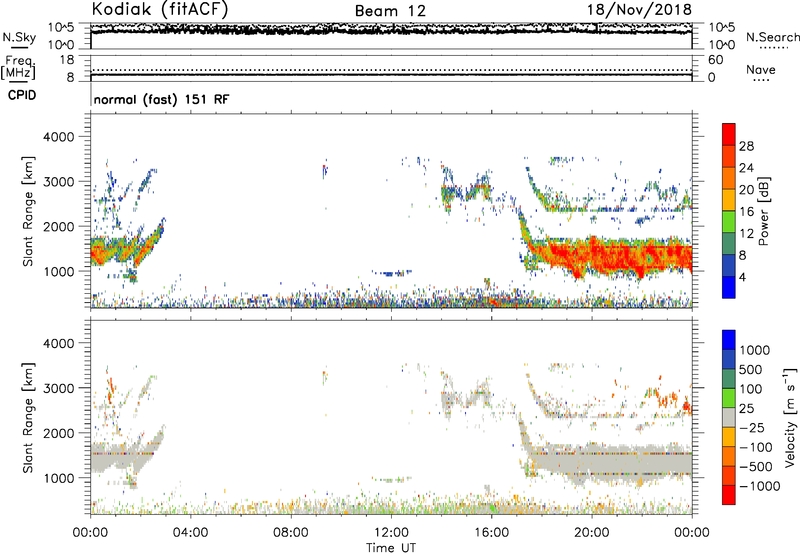Click the Kodiak (fitACF) title
Viewport: 800px width, 554px height.
[154, 10]
